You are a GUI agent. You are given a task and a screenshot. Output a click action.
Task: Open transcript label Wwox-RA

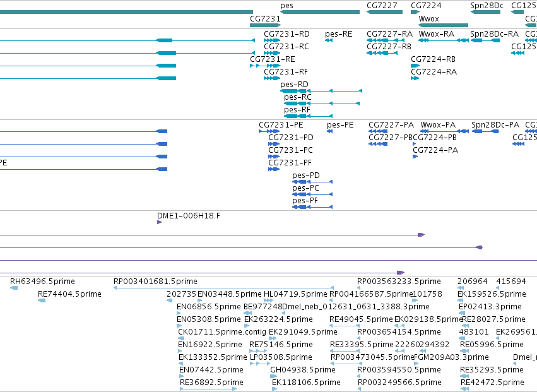pyautogui.click(x=437, y=34)
